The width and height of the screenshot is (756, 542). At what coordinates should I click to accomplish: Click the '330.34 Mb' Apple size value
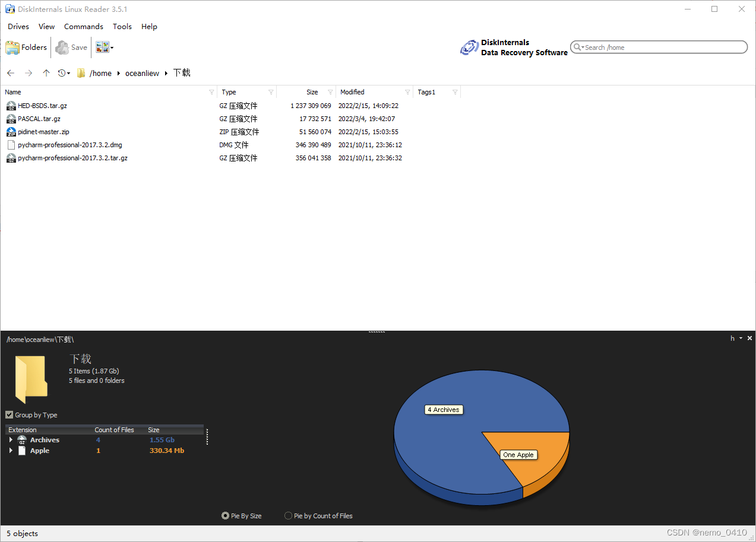(x=167, y=451)
